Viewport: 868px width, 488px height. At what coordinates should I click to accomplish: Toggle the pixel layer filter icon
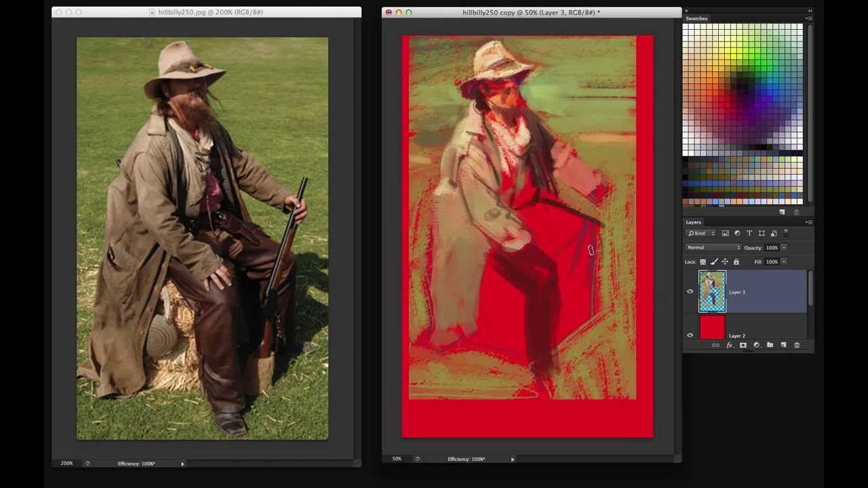[x=725, y=233]
